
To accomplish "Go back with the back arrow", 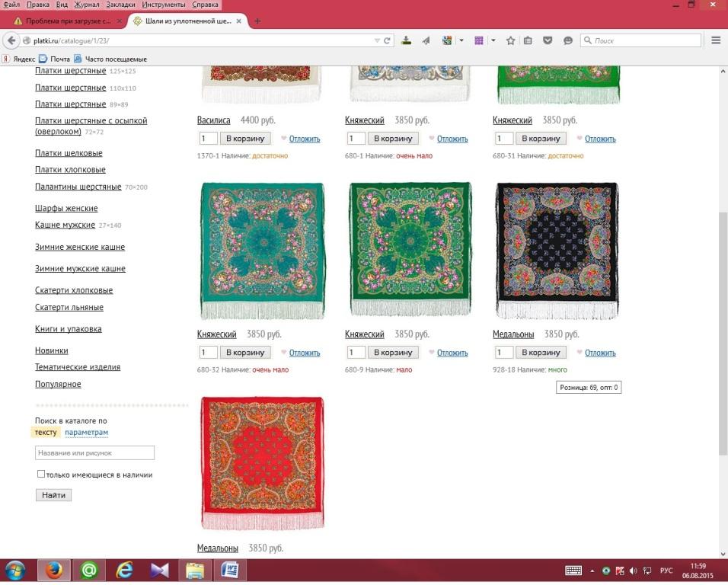I will pyautogui.click(x=11, y=40).
